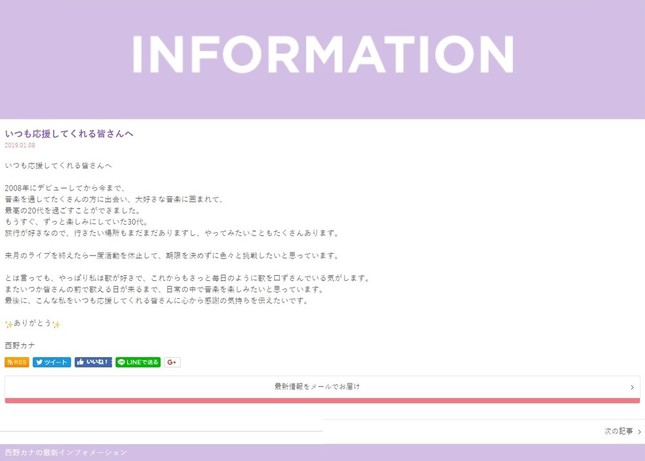Click the pink bar under the mail signup
Viewport: 645px width, 461px height.
tap(322, 400)
